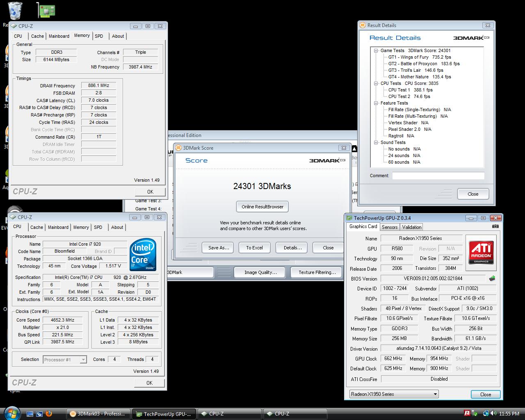This screenshot has width=525, height=420.
Task: Select GT1 - Wings of Fury row
Action: [420, 57]
